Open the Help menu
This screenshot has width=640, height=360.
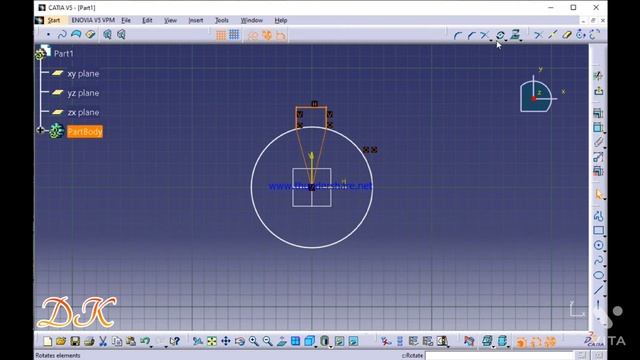[280, 20]
